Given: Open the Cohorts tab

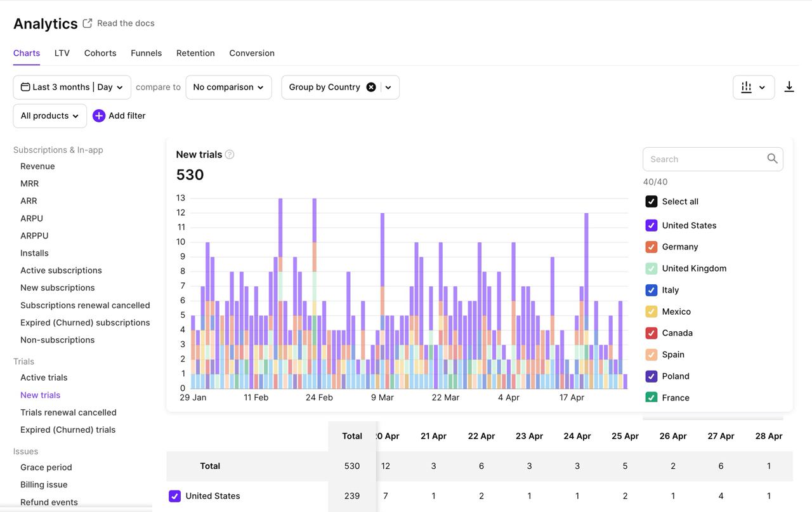Looking at the screenshot, I should tap(100, 53).
